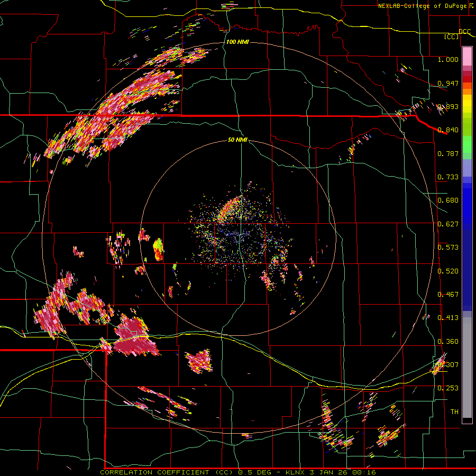Viewport: 476px width, 476px height.
Task: Click the 0.520 scale value
Action: pyautogui.click(x=448, y=271)
